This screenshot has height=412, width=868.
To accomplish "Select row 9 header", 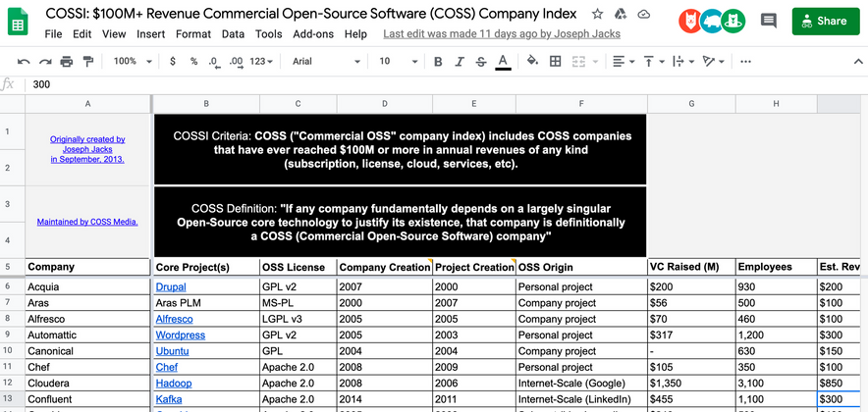I will (x=12, y=335).
